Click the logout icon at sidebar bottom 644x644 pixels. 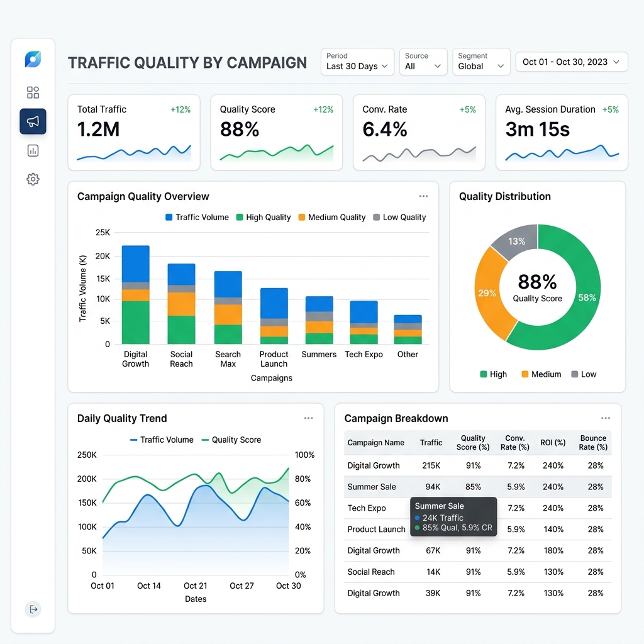pyautogui.click(x=33, y=609)
